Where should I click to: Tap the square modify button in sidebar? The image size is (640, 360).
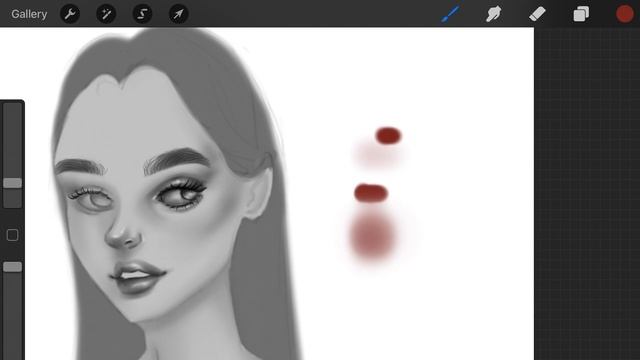pyautogui.click(x=12, y=235)
